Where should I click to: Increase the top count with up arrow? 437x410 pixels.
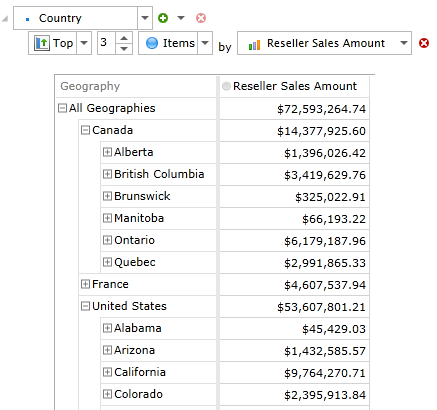(x=124, y=38)
